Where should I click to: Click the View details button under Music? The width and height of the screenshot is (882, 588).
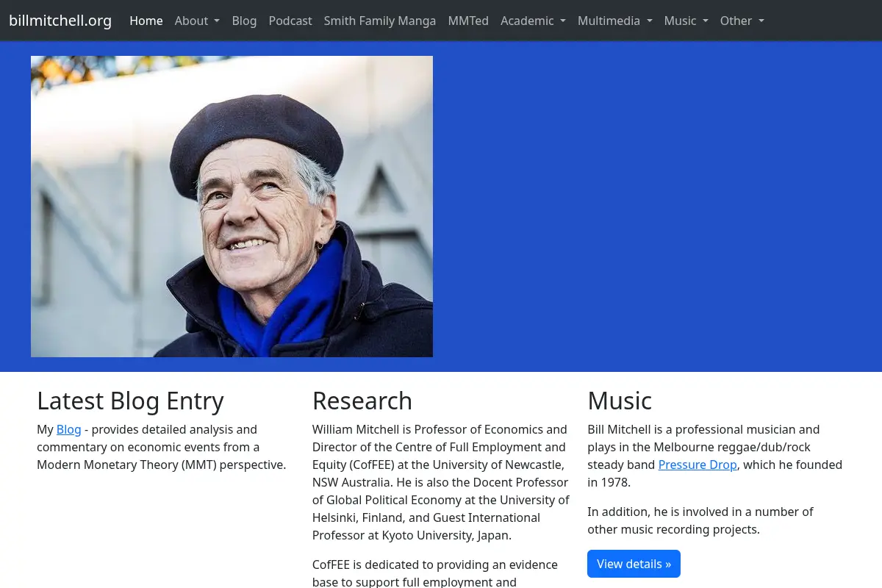pos(634,564)
